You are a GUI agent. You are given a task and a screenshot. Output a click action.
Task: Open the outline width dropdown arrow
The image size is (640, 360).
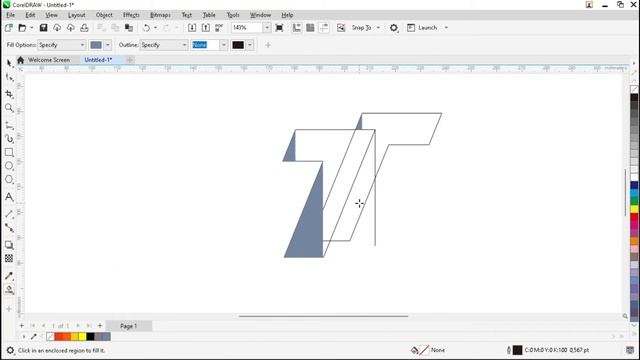point(224,45)
